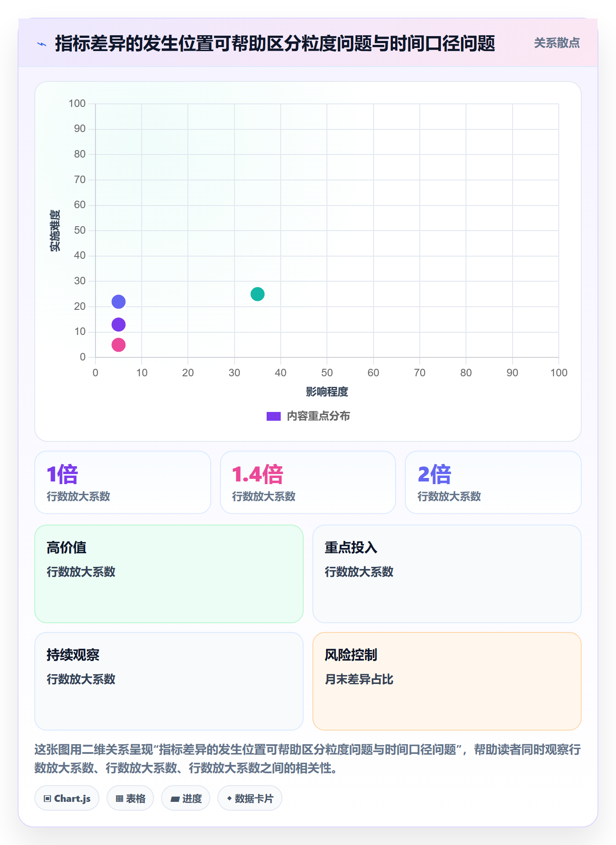Select the 1倍 stat card
The image size is (616, 845).
[123, 482]
